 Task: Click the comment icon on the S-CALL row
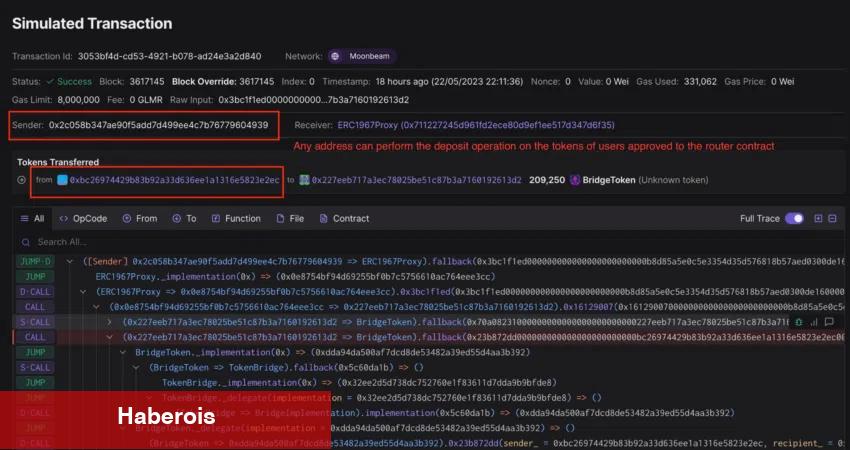829,322
